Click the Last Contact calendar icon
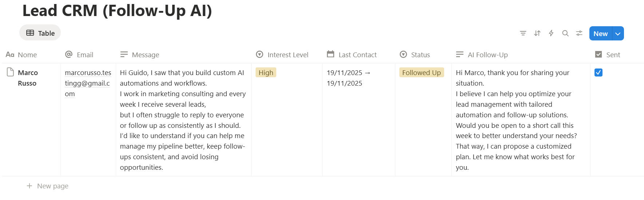This screenshot has width=644, height=200. 331,54
